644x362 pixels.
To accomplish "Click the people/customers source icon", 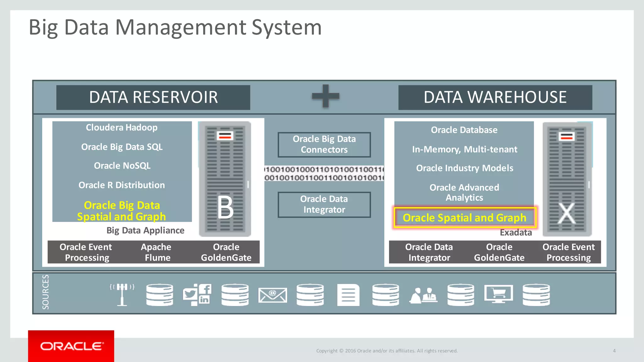I will 423,295.
